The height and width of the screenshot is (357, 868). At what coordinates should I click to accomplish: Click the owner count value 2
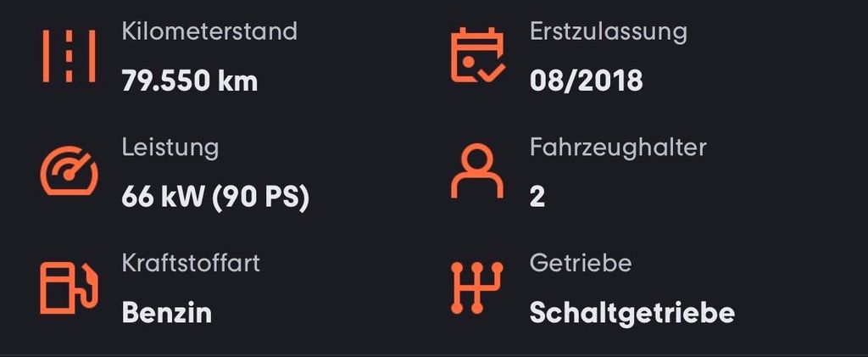[537, 197]
